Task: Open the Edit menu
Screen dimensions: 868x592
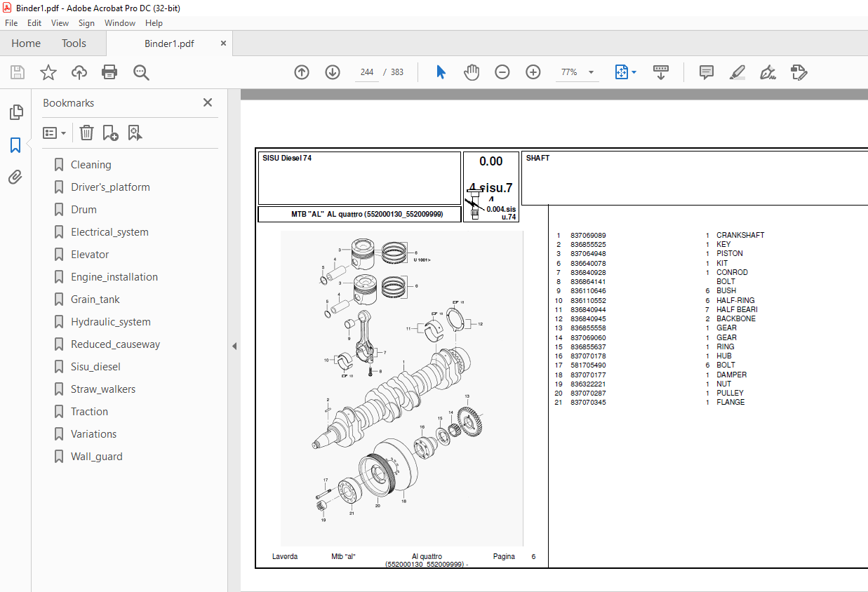Action: coord(34,23)
